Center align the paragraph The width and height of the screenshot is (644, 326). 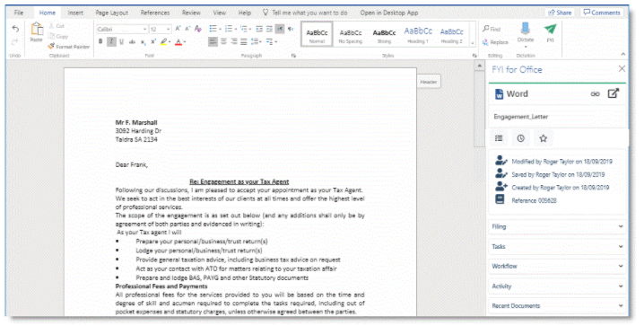(x=223, y=41)
